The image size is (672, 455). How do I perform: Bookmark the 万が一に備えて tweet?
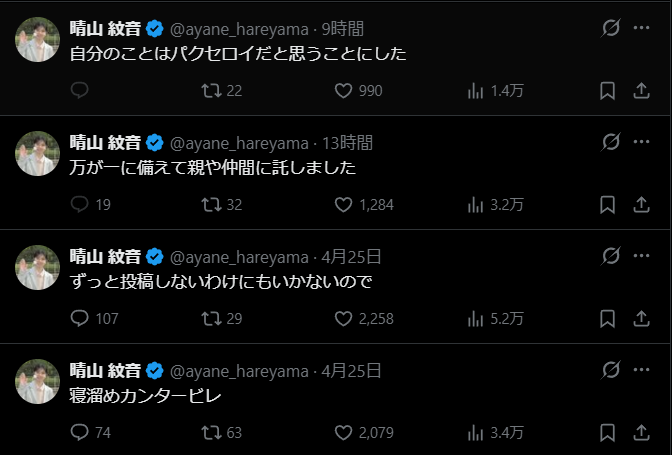tap(607, 205)
